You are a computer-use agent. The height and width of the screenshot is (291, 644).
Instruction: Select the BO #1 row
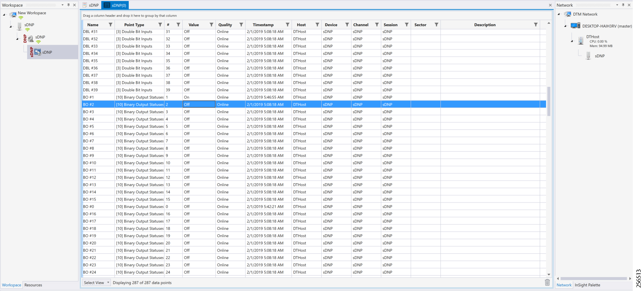[x=314, y=97]
